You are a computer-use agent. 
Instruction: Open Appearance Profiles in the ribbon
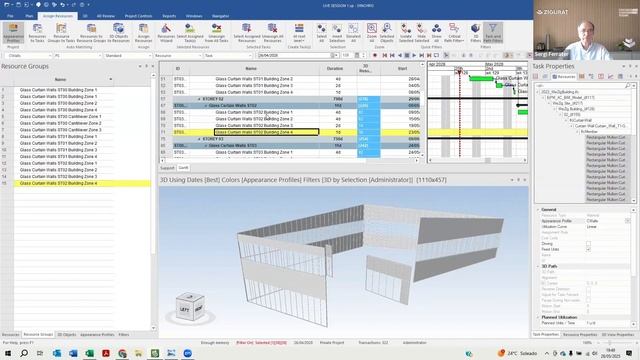(13, 33)
